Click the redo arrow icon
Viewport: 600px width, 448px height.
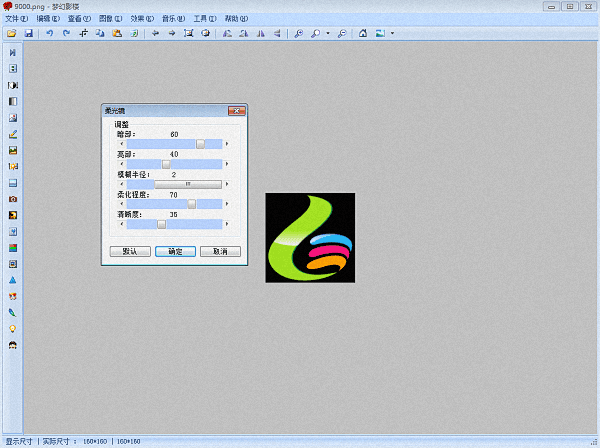pyautogui.click(x=67, y=33)
